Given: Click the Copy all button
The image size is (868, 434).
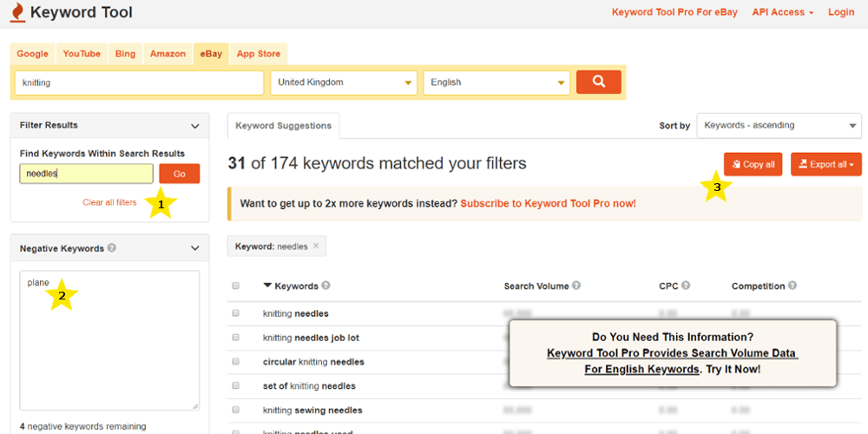Looking at the screenshot, I should (753, 164).
